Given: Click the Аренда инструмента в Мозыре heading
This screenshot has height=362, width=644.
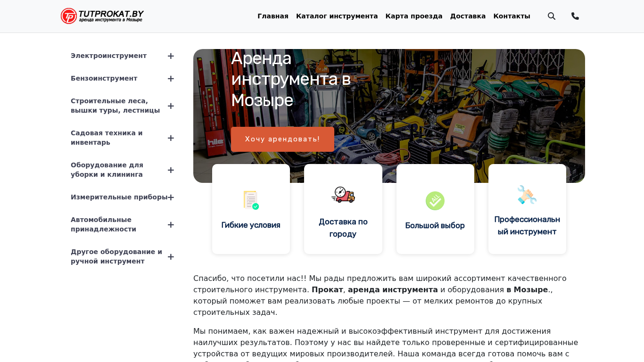Looking at the screenshot, I should coord(291,79).
